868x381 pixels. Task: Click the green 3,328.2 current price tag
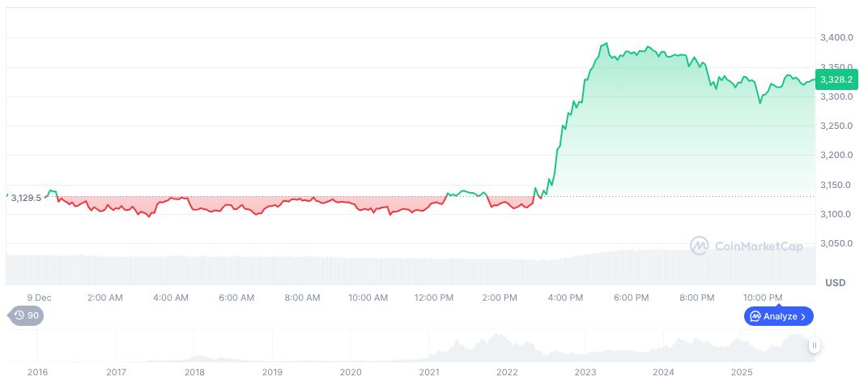coord(834,79)
